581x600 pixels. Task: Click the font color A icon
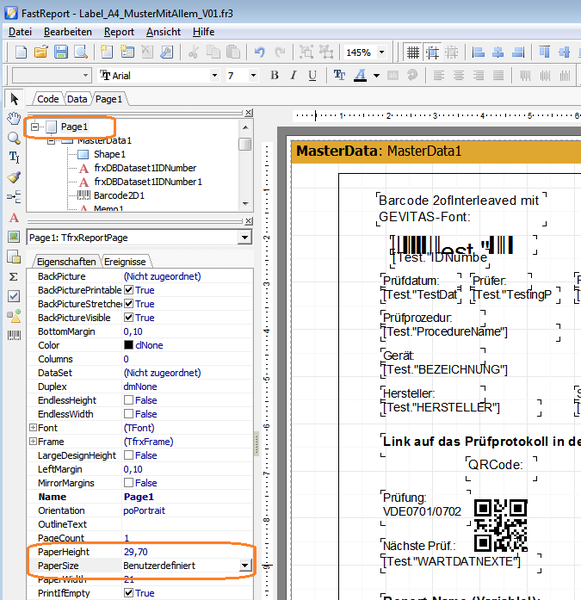(x=360, y=75)
